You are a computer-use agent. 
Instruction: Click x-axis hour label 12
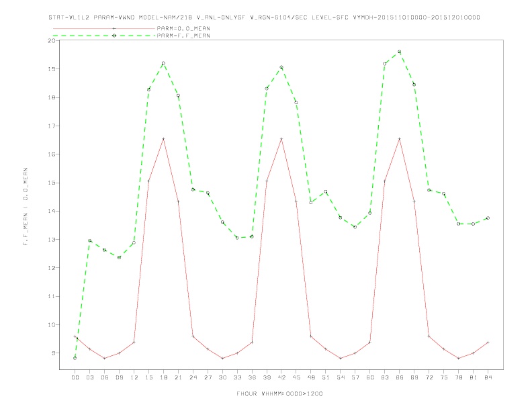coord(134,377)
